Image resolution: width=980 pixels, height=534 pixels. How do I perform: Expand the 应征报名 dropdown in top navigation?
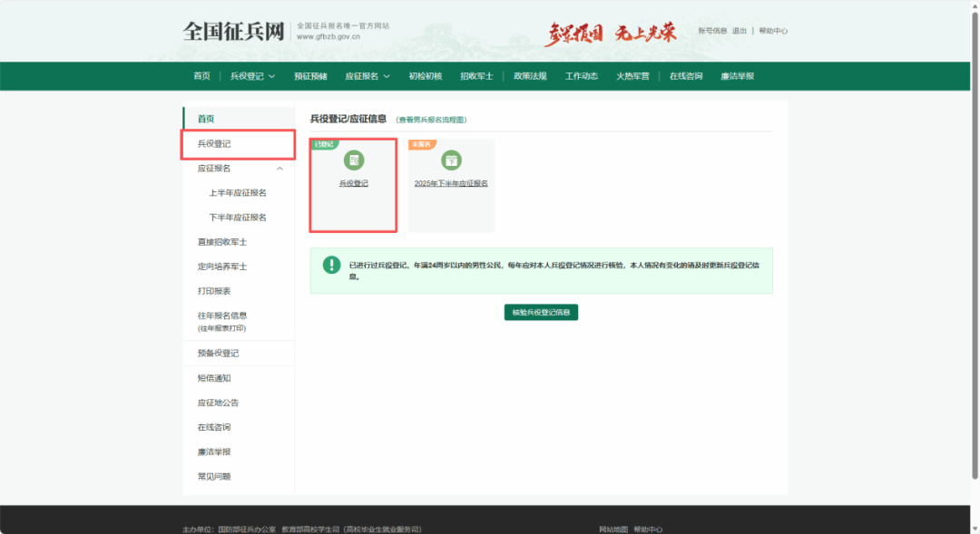(367, 76)
